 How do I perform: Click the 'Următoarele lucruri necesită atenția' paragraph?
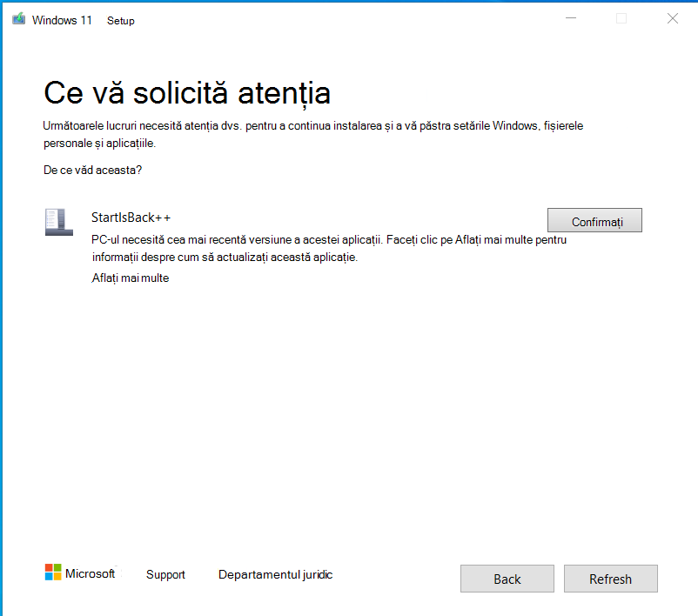(313, 134)
